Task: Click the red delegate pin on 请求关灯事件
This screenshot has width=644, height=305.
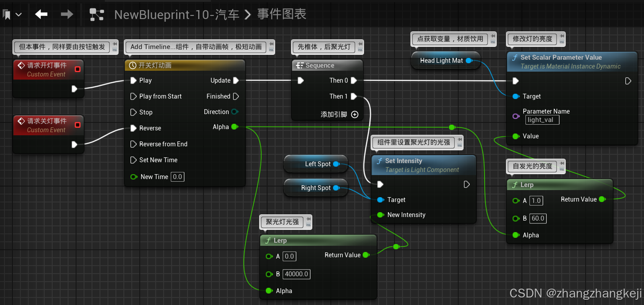Action: (78, 125)
